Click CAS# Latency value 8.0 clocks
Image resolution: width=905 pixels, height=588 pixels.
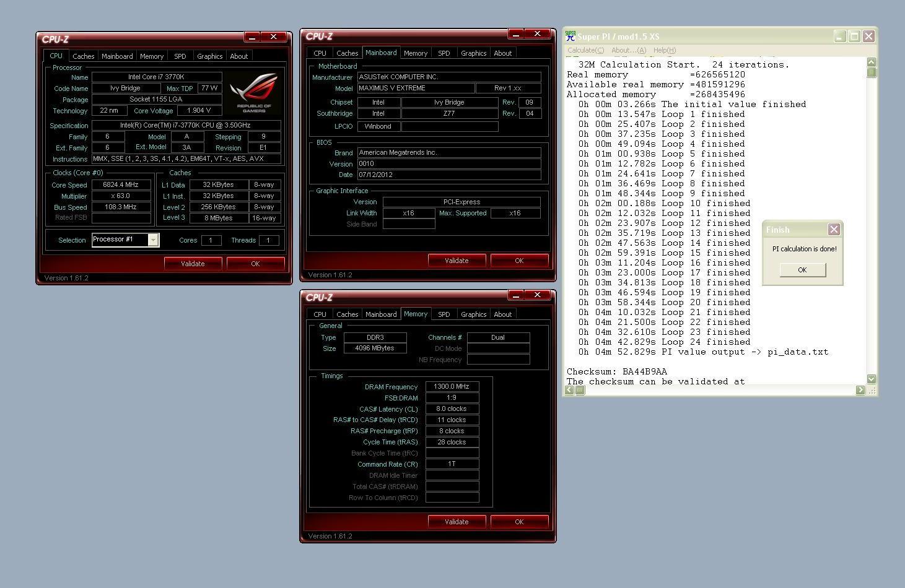click(x=452, y=409)
